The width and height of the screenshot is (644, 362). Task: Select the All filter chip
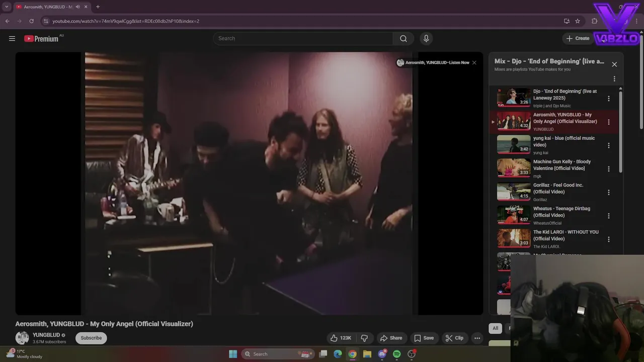[495, 328]
